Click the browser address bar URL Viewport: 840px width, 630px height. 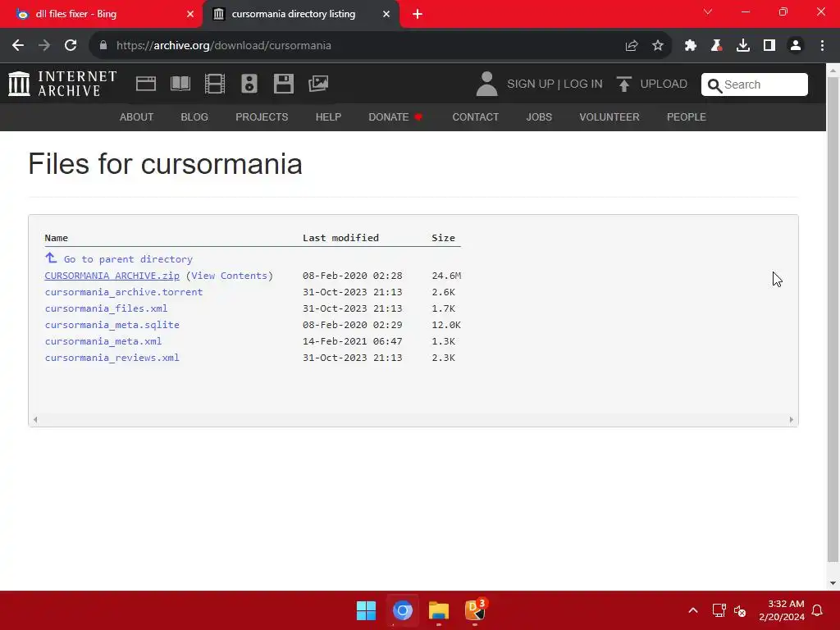pos(223,46)
